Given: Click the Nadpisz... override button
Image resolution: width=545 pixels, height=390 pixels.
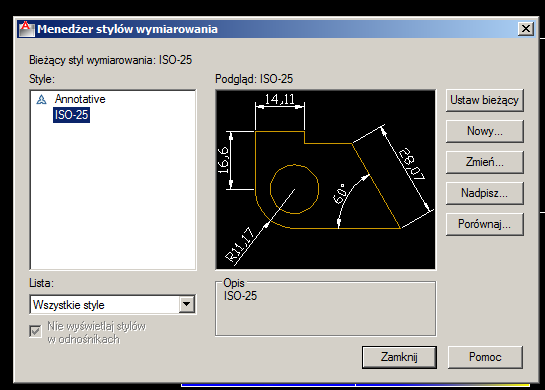Looking at the screenshot, I should point(485,193).
